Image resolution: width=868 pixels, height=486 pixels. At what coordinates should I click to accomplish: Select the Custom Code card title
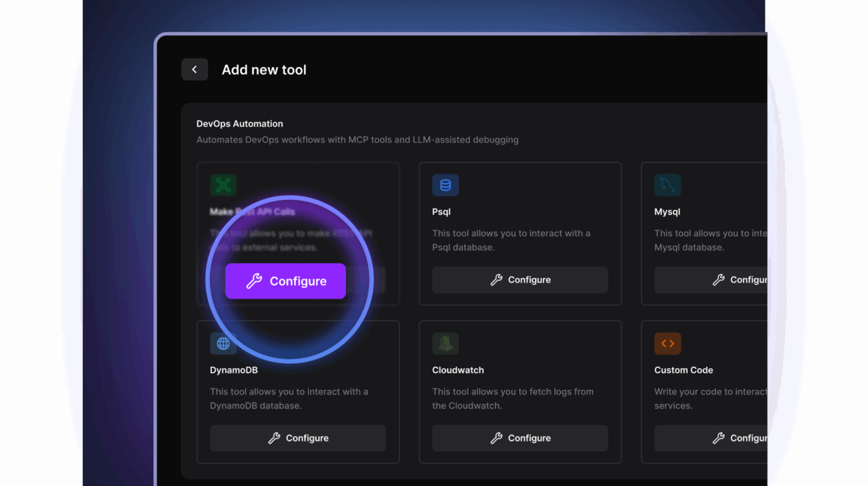point(684,370)
